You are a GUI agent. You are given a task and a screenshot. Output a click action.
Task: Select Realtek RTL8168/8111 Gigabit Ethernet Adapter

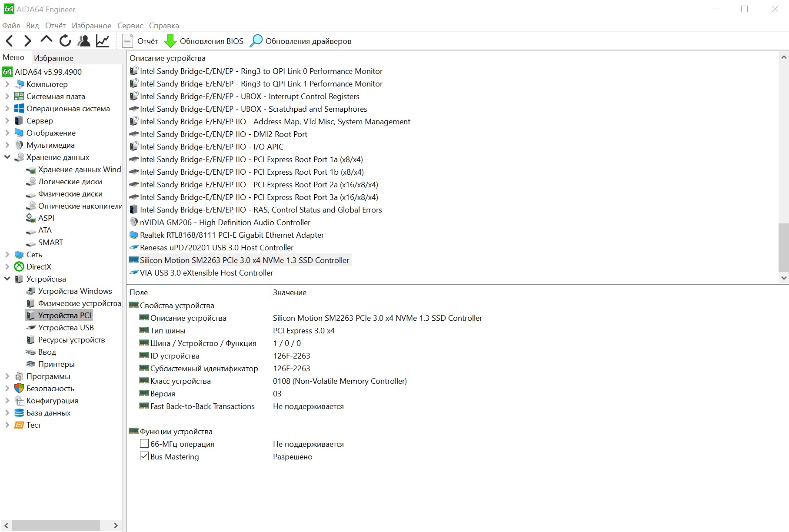[232, 235]
